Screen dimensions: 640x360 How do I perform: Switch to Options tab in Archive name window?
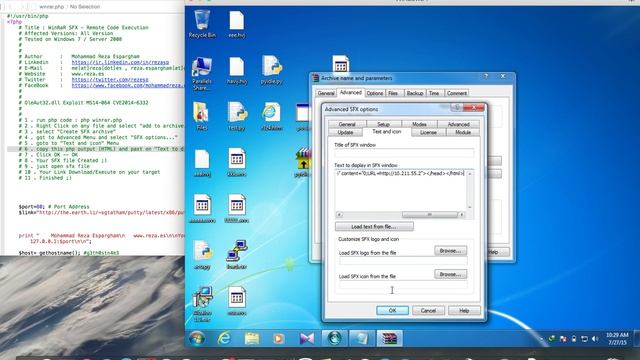[x=374, y=93]
